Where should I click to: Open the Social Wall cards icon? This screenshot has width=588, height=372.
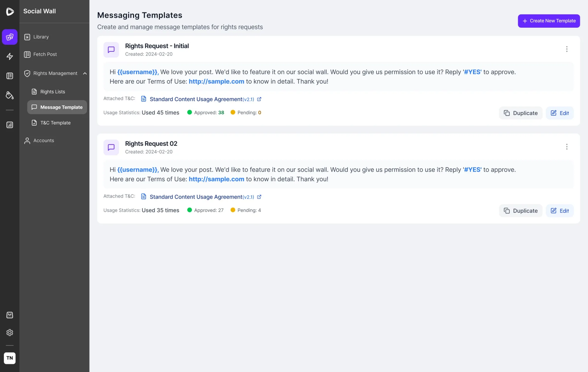pyautogui.click(x=10, y=37)
